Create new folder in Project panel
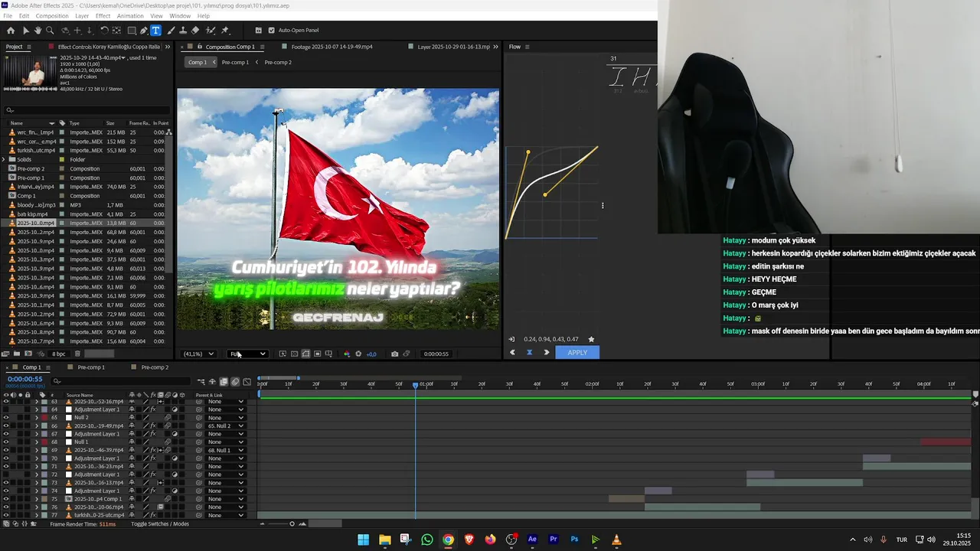 17,354
